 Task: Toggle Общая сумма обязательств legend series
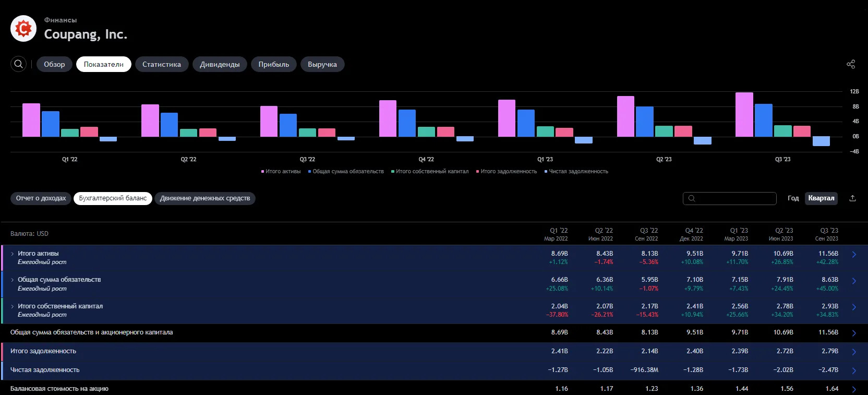346,171
